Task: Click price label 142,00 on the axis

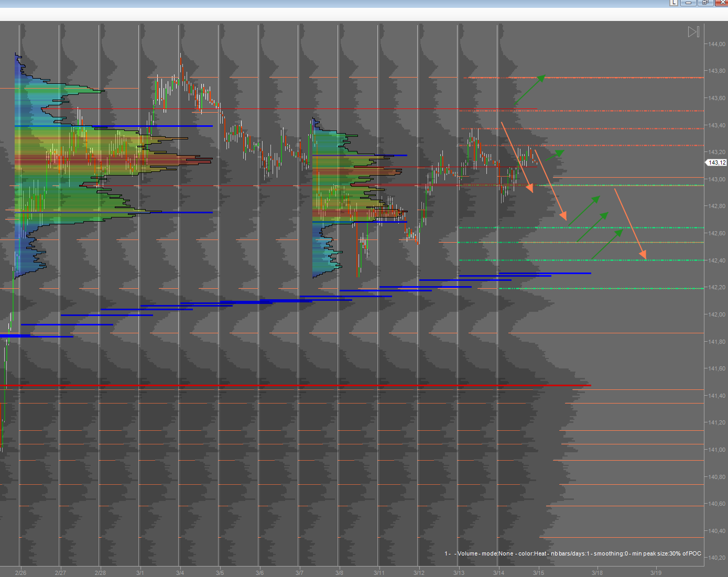Action: (x=717, y=314)
